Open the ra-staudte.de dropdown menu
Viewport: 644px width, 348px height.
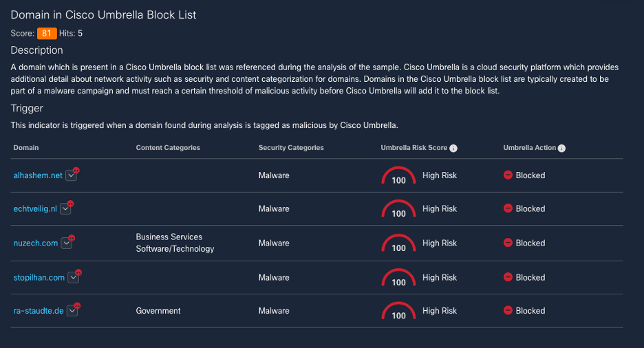[72, 311]
